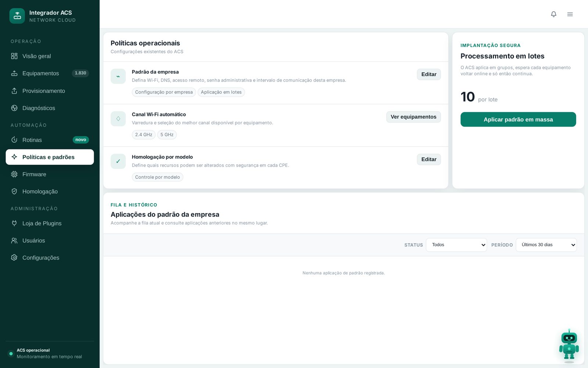Click the Aplicação em lotes tag
Image resolution: width=588 pixels, height=368 pixels.
point(221,92)
